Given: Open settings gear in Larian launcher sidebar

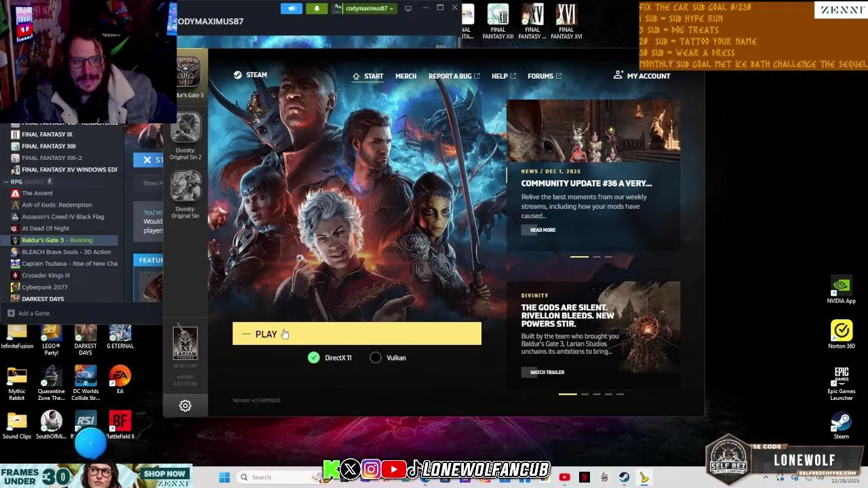Looking at the screenshot, I should (185, 406).
